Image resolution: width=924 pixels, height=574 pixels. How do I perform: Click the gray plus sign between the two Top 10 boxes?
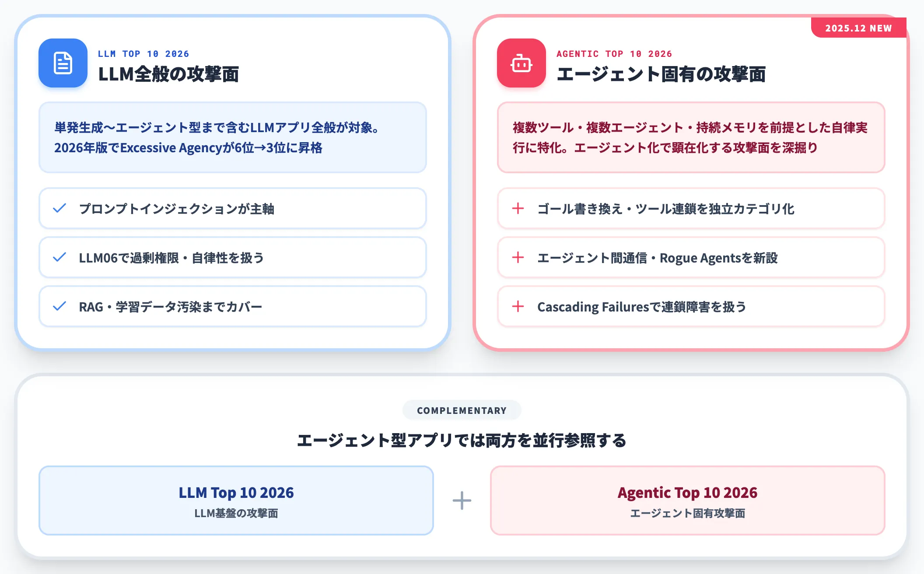[462, 500]
